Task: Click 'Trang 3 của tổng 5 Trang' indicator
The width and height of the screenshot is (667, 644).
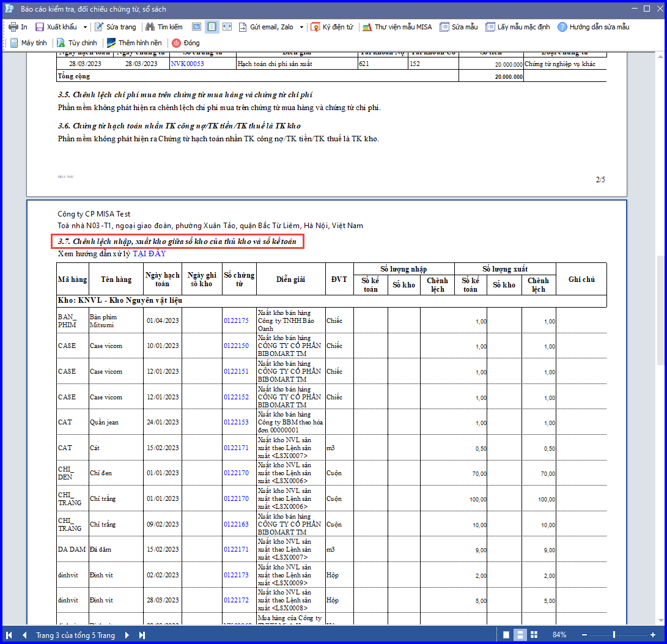Action: click(75, 635)
